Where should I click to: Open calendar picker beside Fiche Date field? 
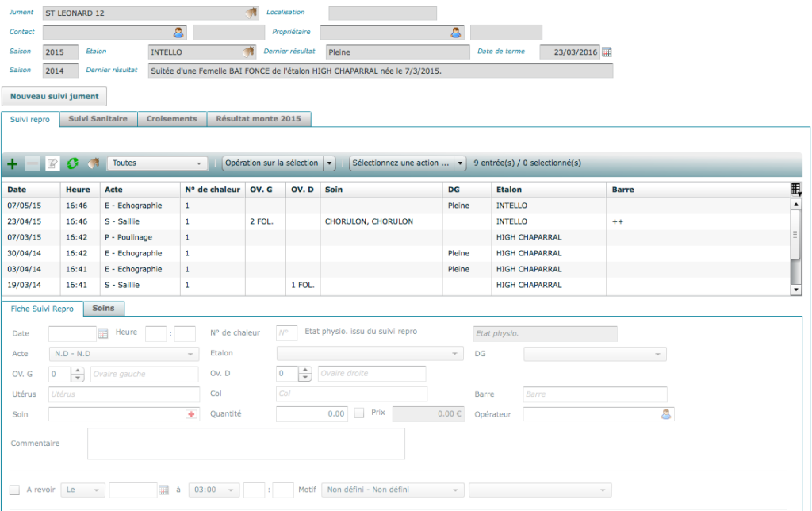103,334
